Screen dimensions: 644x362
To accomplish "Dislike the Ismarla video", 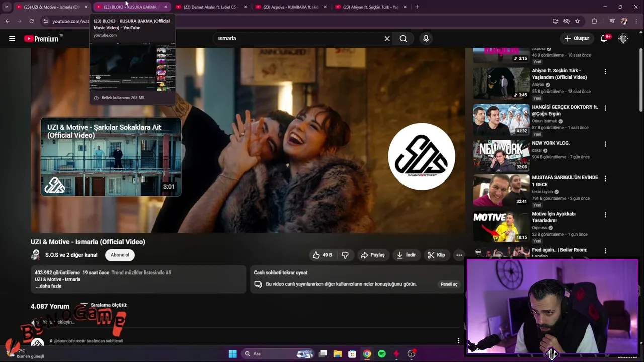I will pyautogui.click(x=345, y=255).
